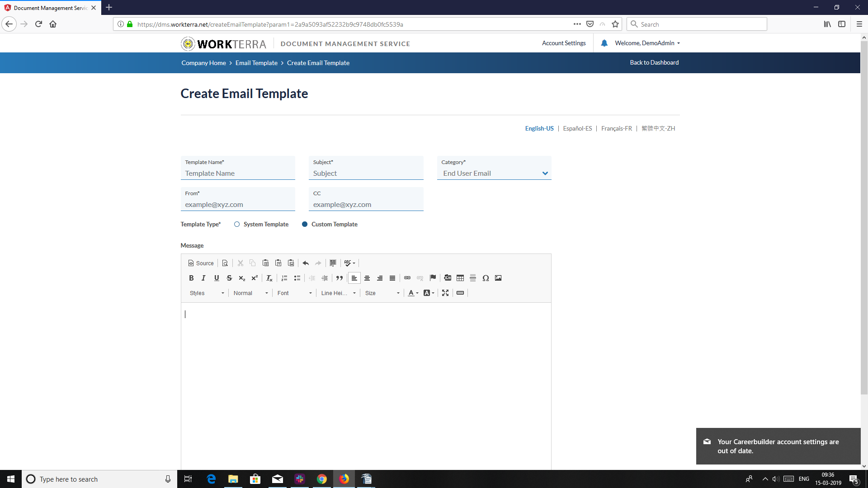
Task: Insert an image into the message
Action: pyautogui.click(x=498, y=278)
